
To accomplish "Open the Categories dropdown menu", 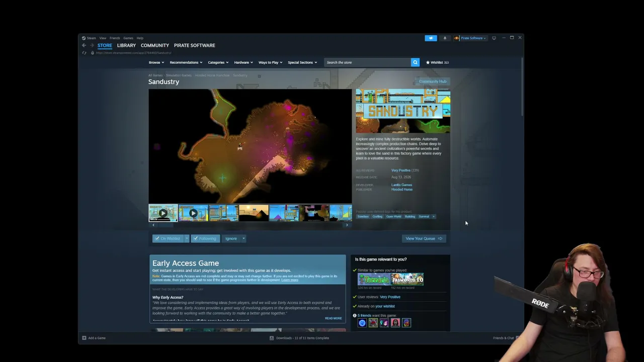I will pos(218,62).
